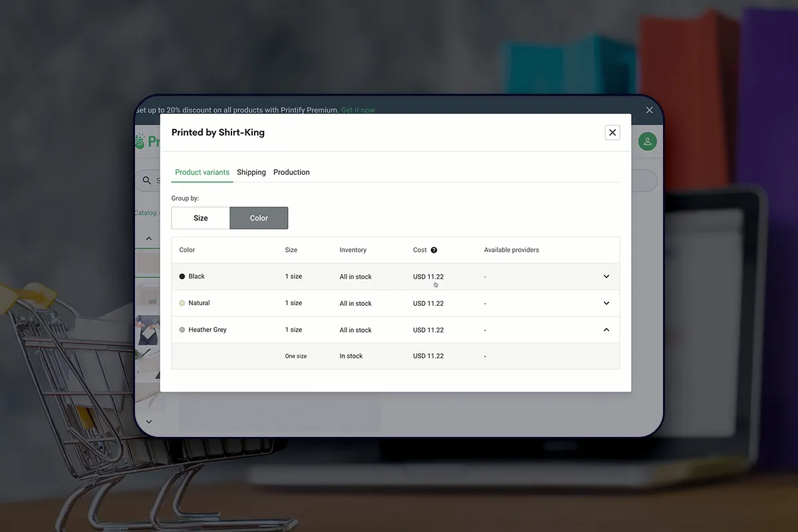This screenshot has width=798, height=532.
Task: Open the Product variants tab
Action: coord(202,172)
